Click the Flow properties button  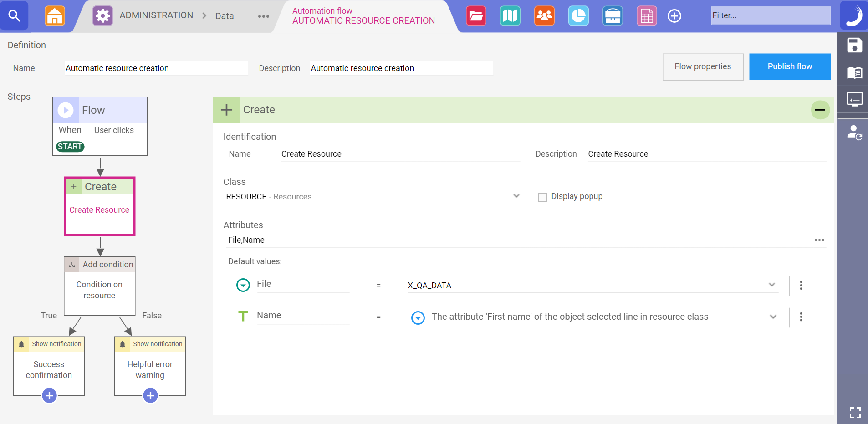click(703, 67)
